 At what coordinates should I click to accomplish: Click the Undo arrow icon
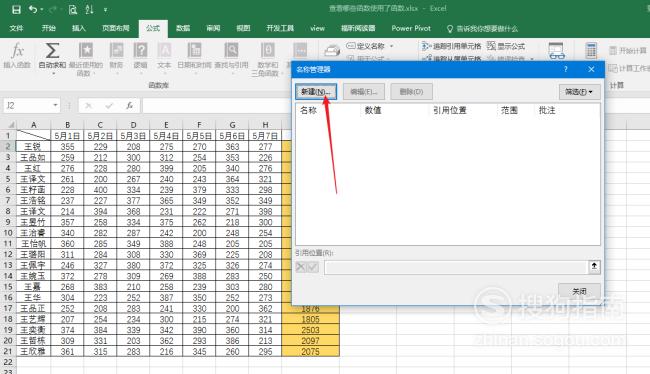tap(33, 9)
